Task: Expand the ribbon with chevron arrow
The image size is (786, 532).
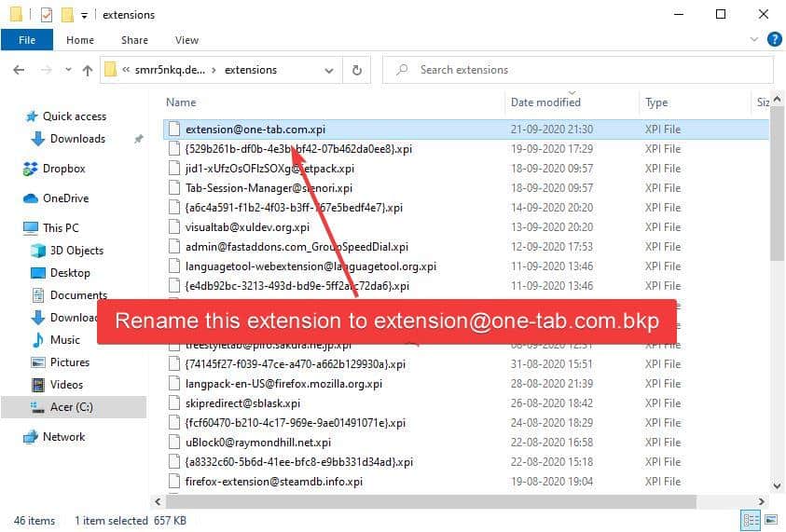Action: [x=752, y=40]
